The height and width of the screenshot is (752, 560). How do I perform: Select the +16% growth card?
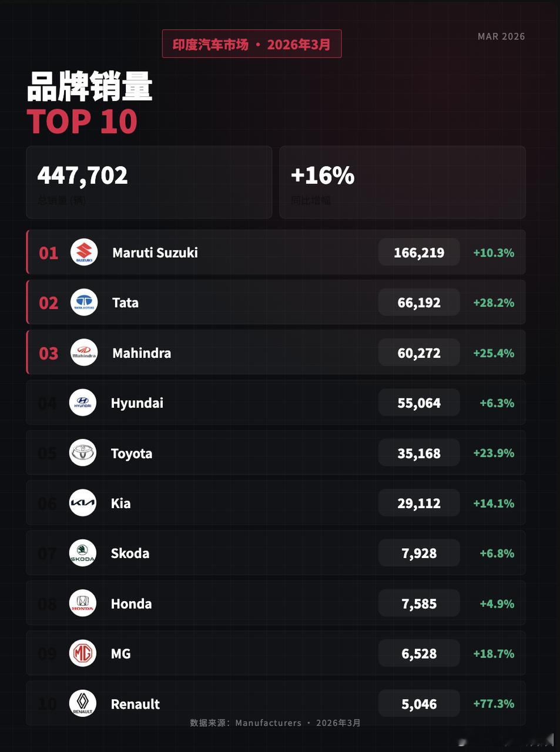[x=403, y=182]
